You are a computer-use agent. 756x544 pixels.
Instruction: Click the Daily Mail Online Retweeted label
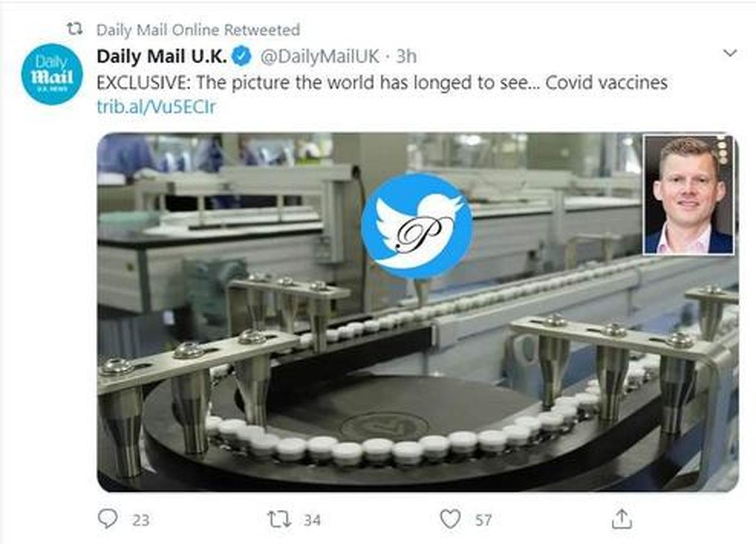pos(198,30)
